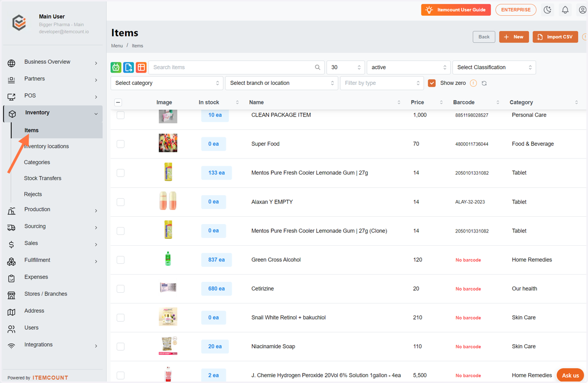Toggle the Show zero checkbox
Screen dimensions: 588x383
[432, 83]
